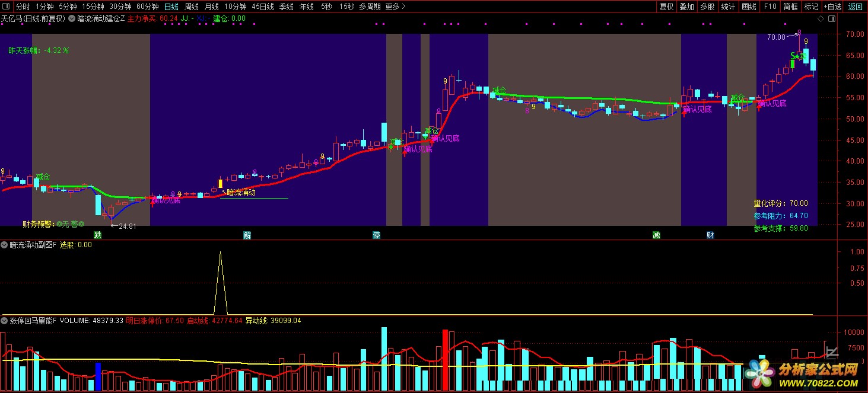Click the 70.00 high price label
Viewport: 868px width, 393px height.
776,37
